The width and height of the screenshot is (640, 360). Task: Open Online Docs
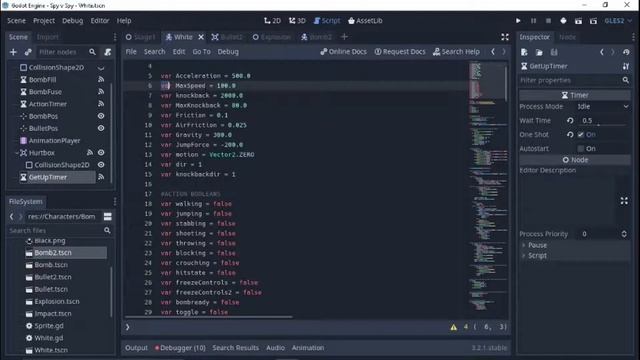click(343, 52)
